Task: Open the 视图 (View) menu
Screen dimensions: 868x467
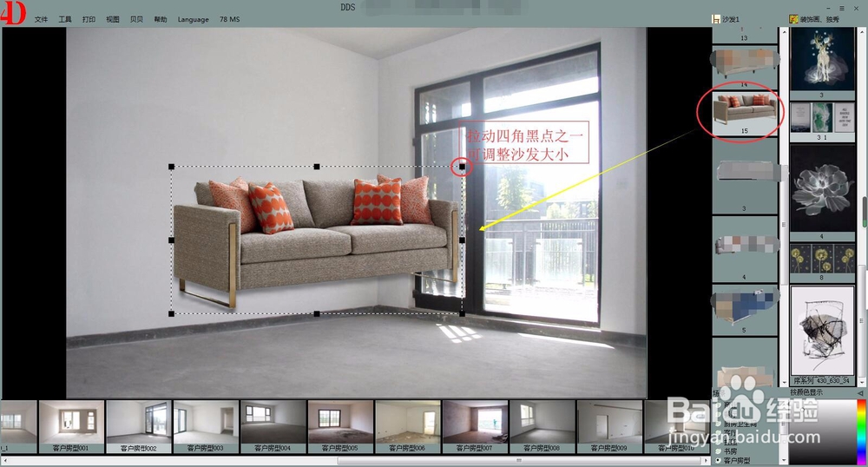Action: tap(112, 19)
